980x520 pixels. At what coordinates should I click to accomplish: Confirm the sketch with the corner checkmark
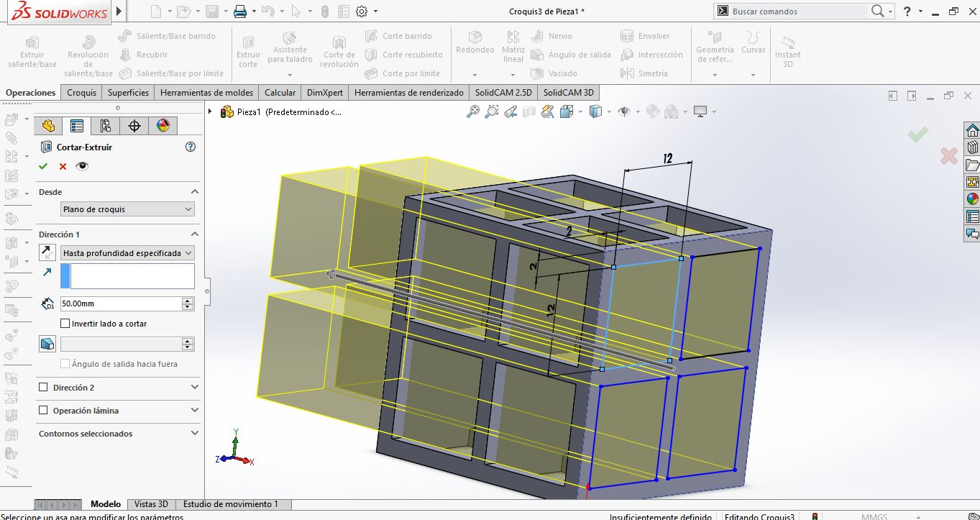(917, 134)
